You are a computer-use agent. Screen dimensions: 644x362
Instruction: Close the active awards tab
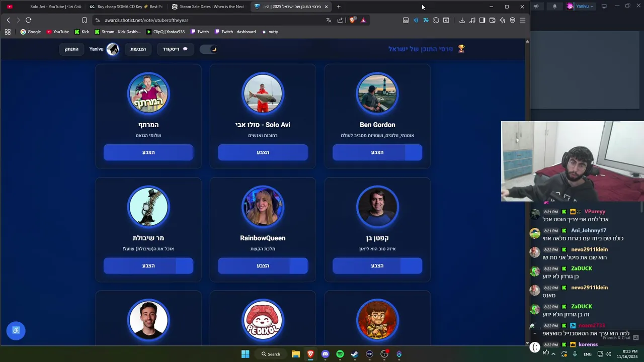pos(326,7)
